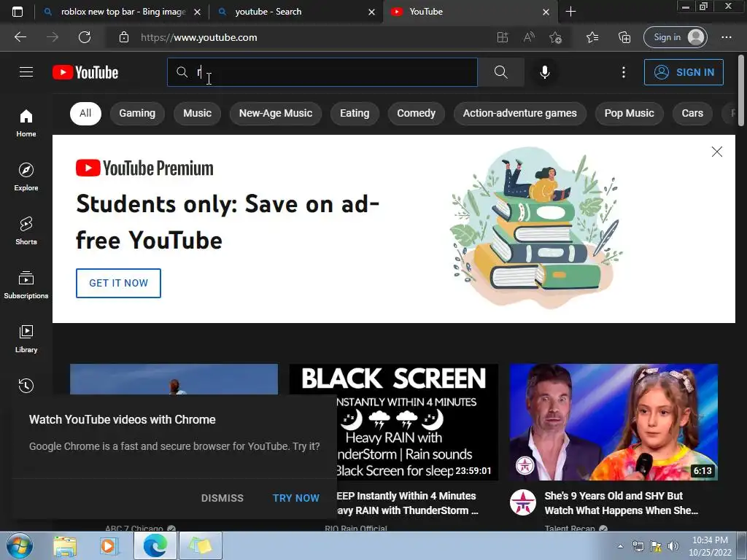Open tab actions menu icon
The height and width of the screenshot is (560, 747).
[18, 12]
